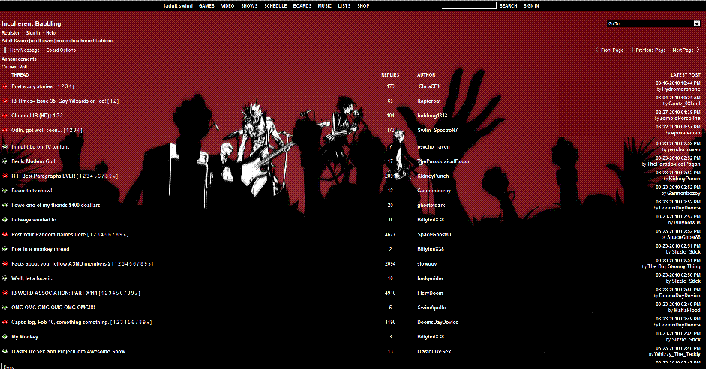Image resolution: width=706 pixels, height=369 pixels.
Task: Open the 'Capes log, Feb 10' thread
Action: [x=81, y=322]
